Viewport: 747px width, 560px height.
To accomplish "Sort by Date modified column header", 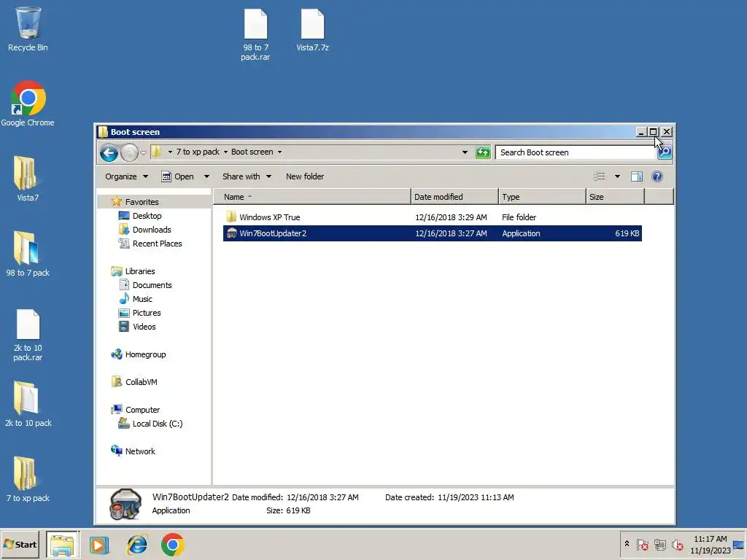I will pos(454,197).
